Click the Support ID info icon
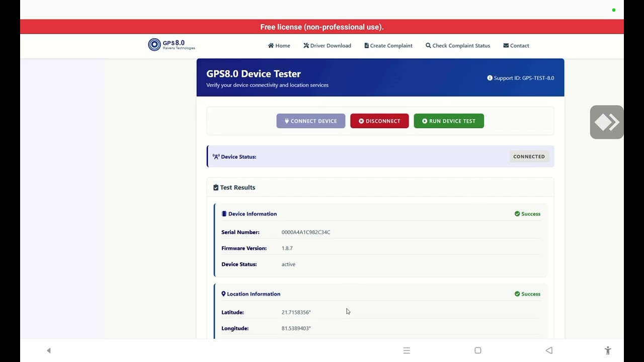The height and width of the screenshot is (362, 644). [490, 78]
